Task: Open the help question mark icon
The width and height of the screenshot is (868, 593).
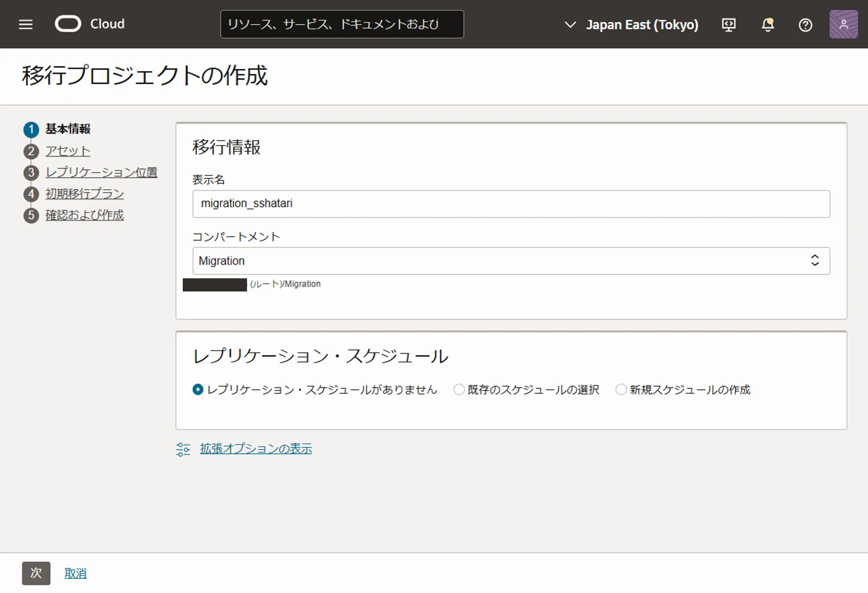Action: point(805,25)
